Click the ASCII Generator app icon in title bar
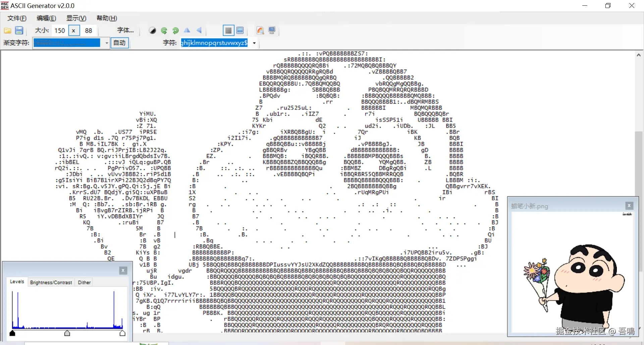 click(5, 6)
